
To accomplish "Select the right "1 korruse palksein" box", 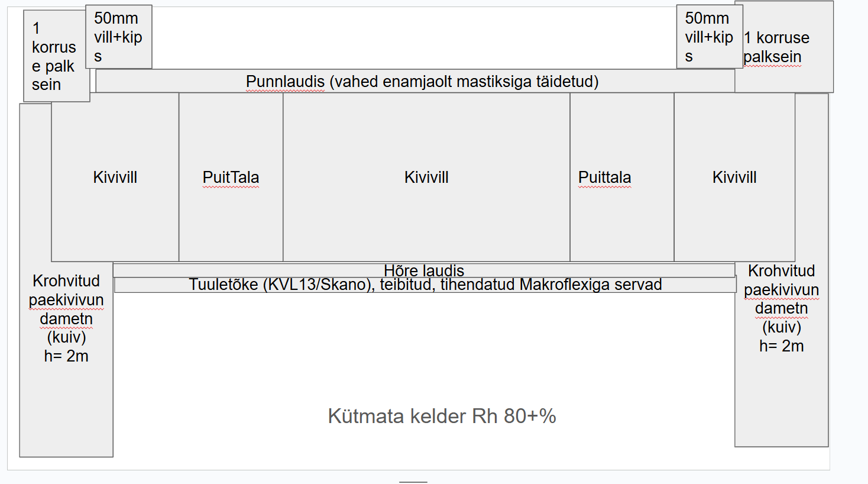I will tap(784, 47).
